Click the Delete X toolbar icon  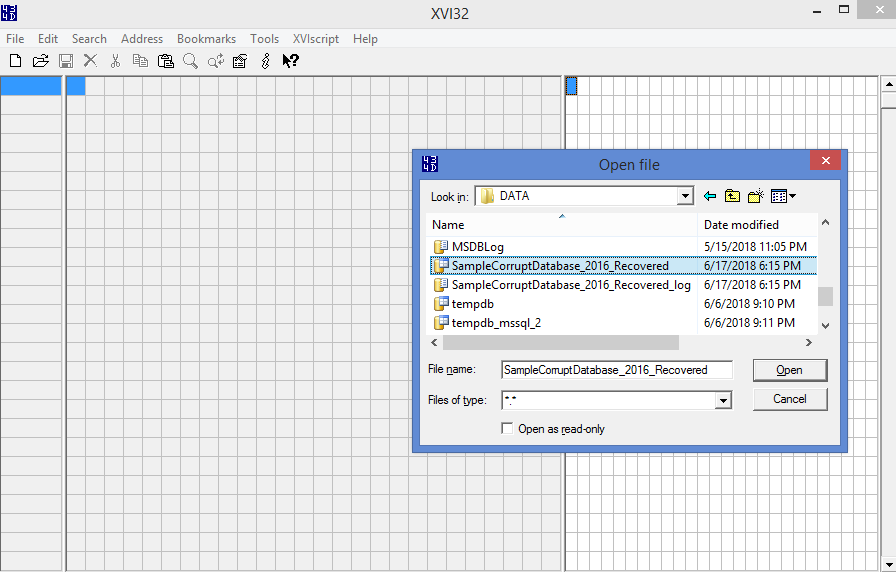[x=90, y=61]
